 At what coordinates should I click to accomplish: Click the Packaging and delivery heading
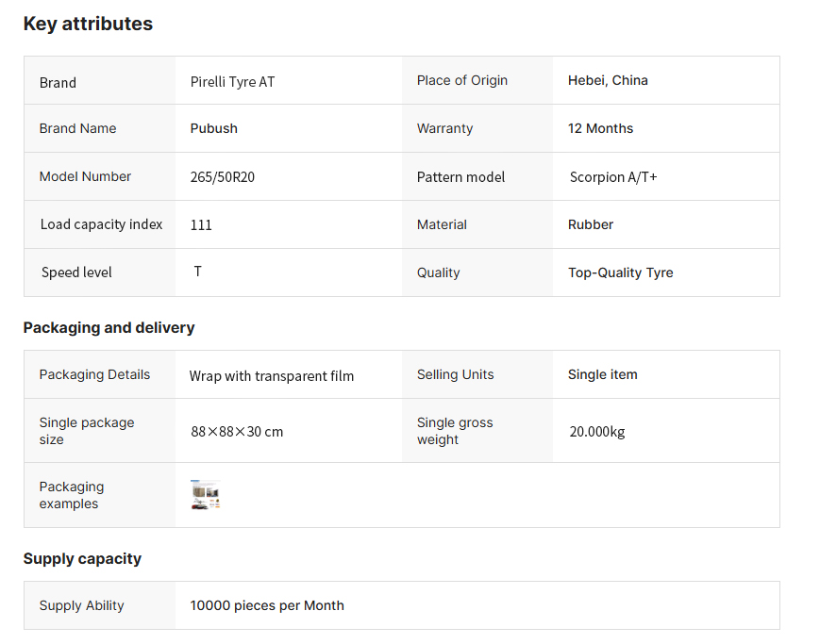(109, 328)
